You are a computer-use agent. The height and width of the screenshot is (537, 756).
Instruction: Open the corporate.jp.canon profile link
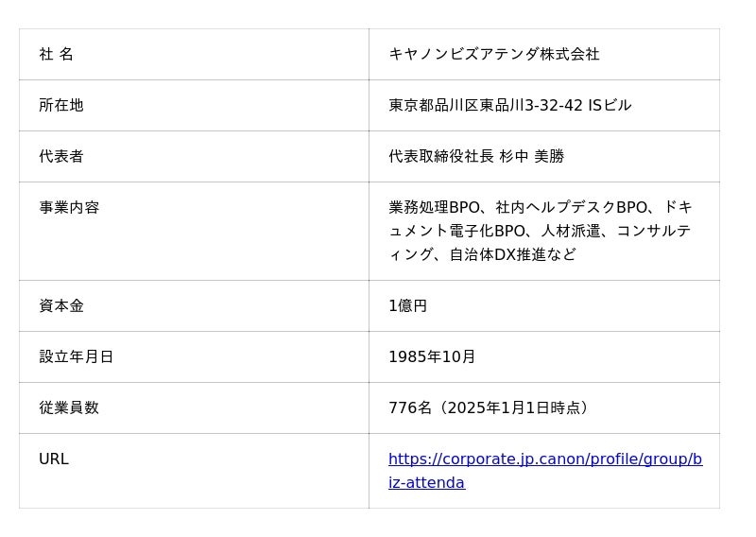click(544, 459)
